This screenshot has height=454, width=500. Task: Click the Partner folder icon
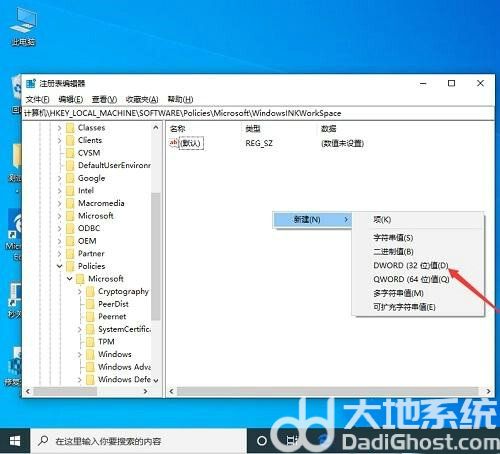pos(70,254)
